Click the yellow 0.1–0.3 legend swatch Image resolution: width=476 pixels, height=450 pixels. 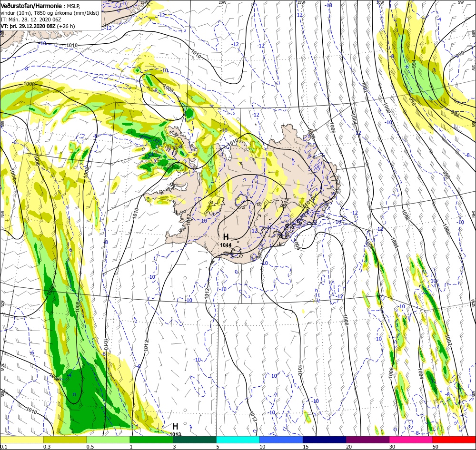click(21, 439)
